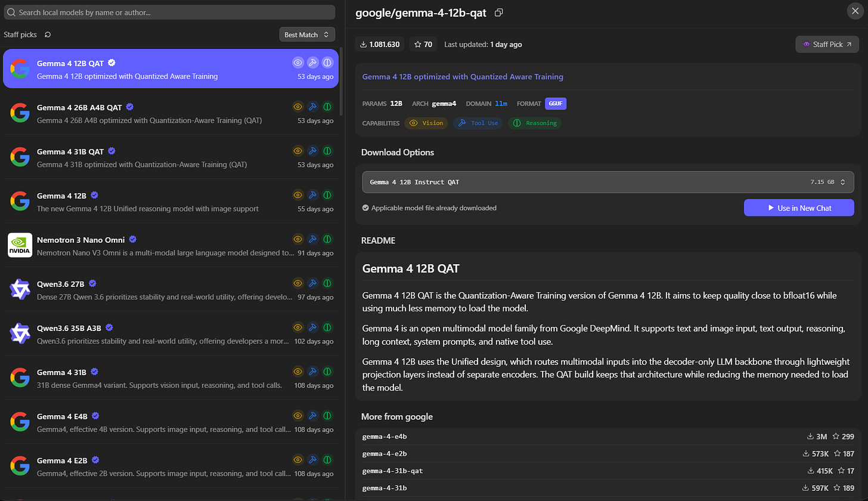Click Use in New Chat button

(x=799, y=208)
